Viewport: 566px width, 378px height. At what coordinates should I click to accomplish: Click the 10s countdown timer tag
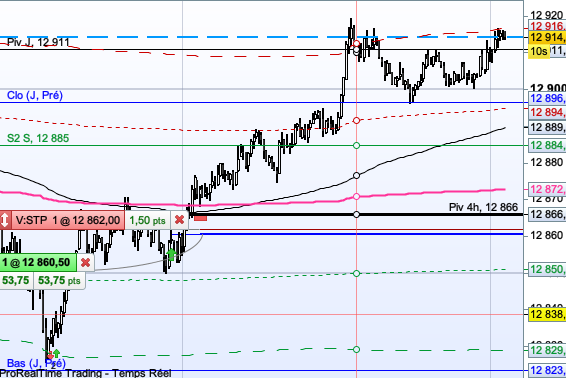(539, 51)
